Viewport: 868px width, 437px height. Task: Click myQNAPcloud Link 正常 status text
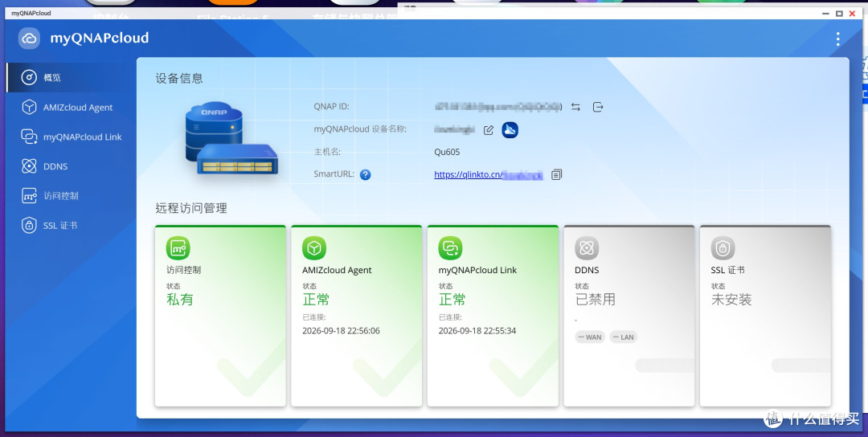(x=452, y=300)
